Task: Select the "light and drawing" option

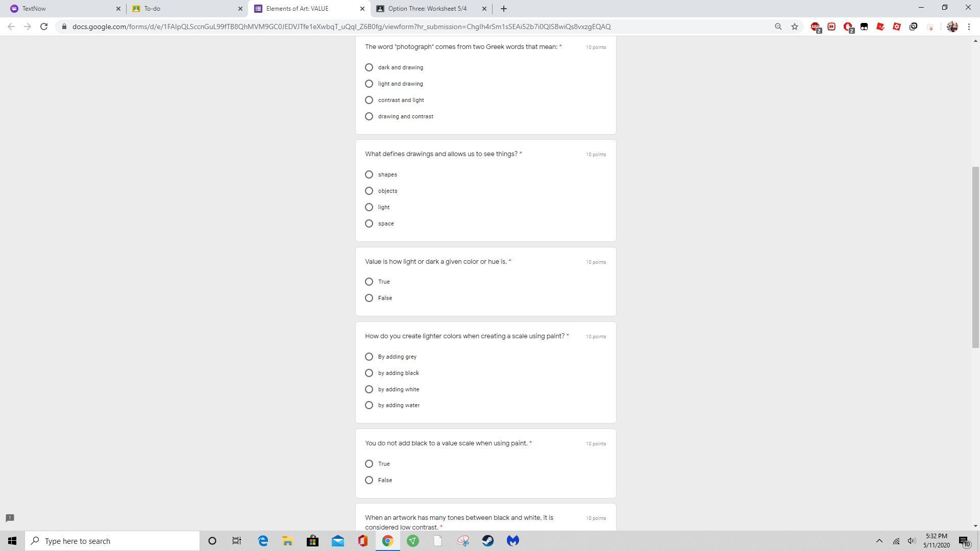Action: (369, 84)
